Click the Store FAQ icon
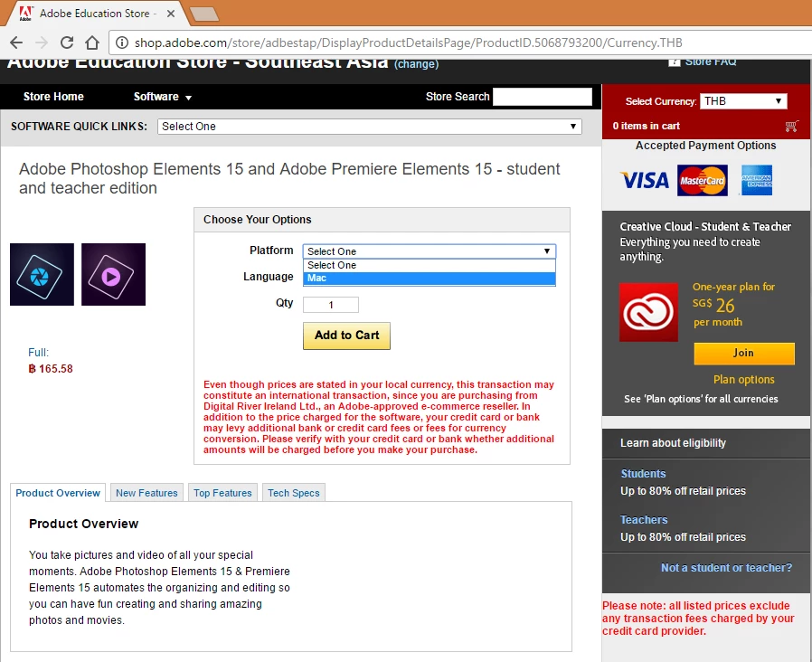 (x=675, y=62)
